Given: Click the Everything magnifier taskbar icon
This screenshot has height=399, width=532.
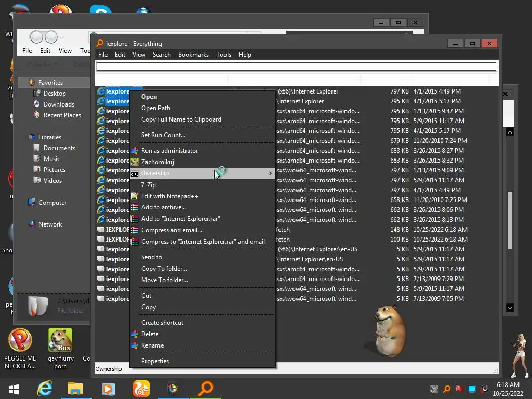Looking at the screenshot, I should click(x=206, y=388).
